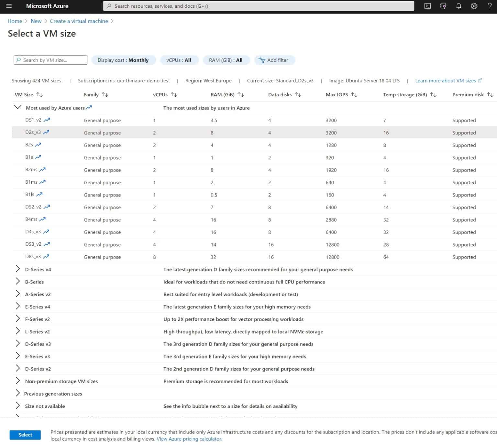The image size is (497, 448).
Task: Click the pricing trend icon beside DS1_v2
Action: 46,119
